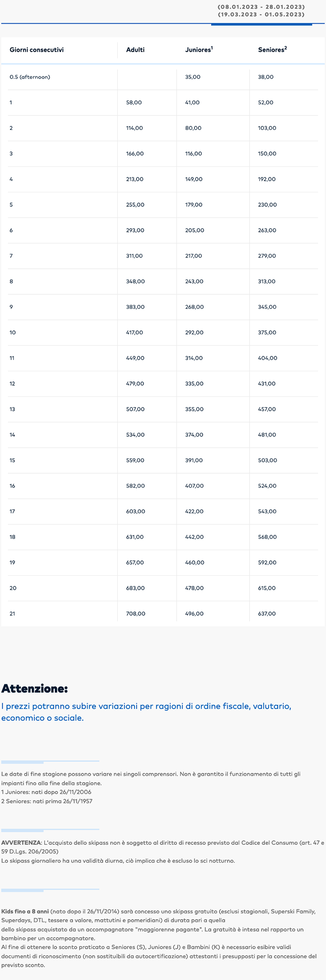Click the Juniores 16-day price 407,00
The width and height of the screenshot is (326, 980).
point(194,486)
